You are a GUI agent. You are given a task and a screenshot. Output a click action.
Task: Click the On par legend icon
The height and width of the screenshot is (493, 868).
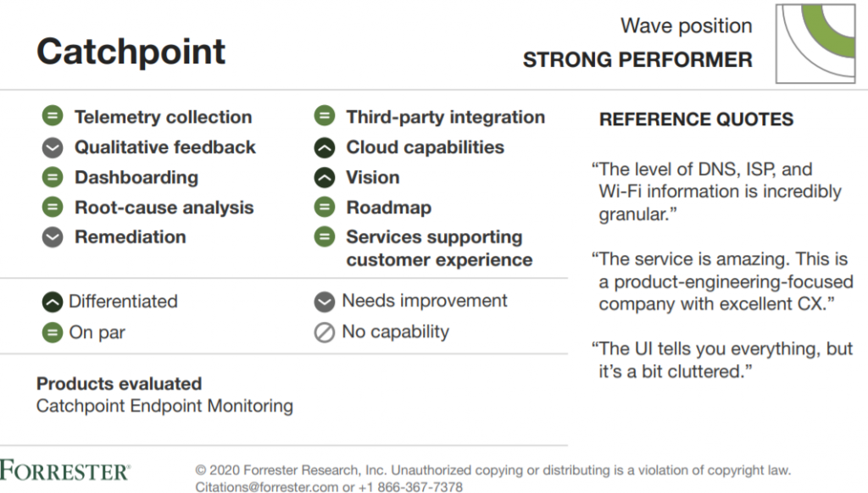point(53,333)
